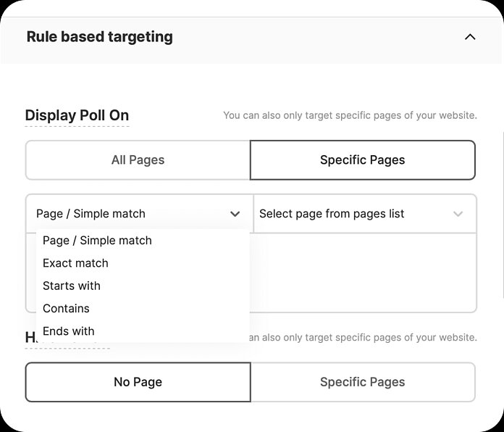
Task: Choose Specific Pages in the bottom row
Action: [x=362, y=382]
